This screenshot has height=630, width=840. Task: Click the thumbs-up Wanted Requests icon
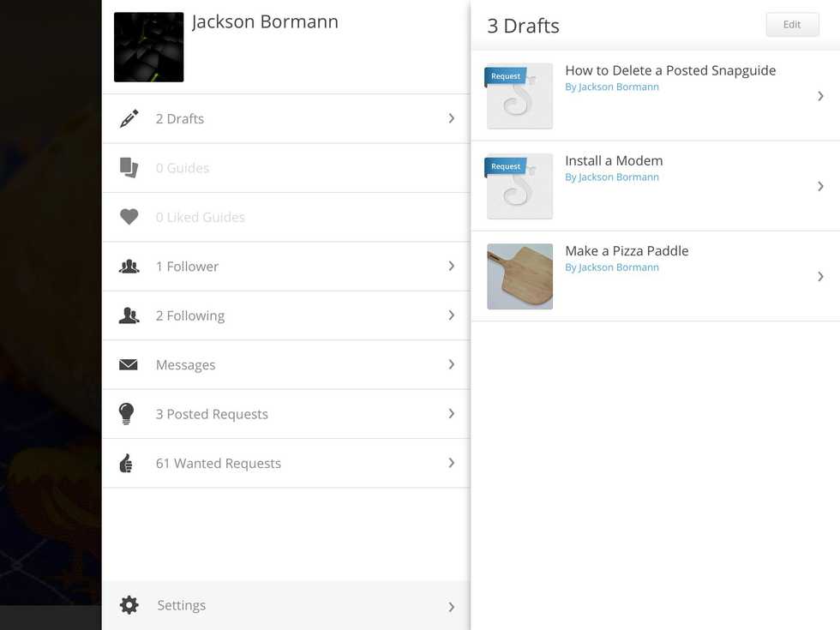[127, 464]
